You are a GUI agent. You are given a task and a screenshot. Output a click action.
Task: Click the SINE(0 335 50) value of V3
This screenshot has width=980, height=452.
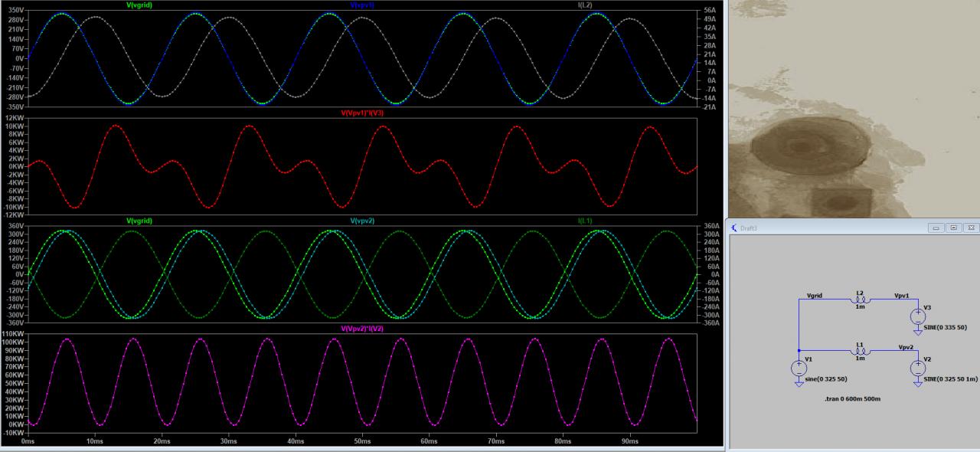click(946, 327)
